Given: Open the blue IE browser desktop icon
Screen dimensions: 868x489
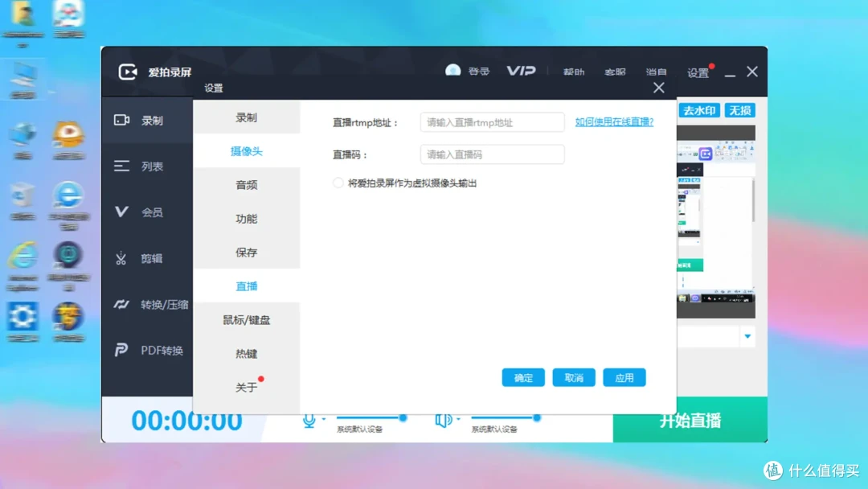Looking at the screenshot, I should [68, 195].
